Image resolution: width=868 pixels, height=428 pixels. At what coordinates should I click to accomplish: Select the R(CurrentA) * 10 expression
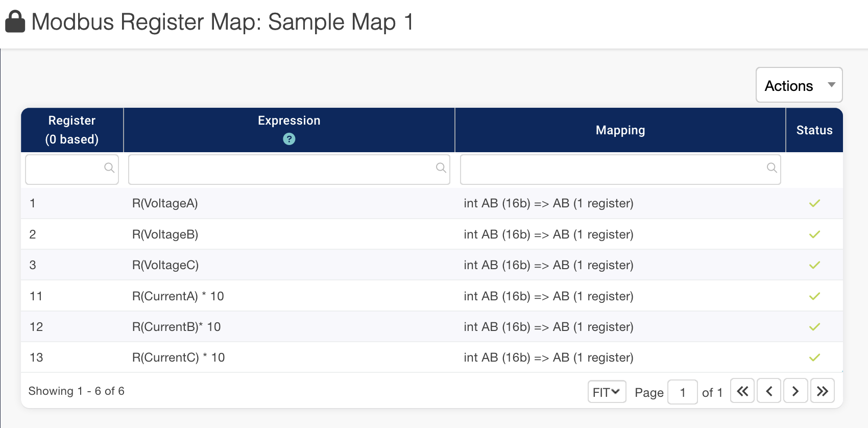click(178, 296)
